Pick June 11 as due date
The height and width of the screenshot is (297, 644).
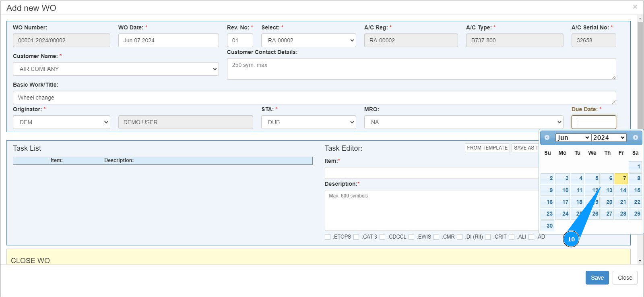pos(577,190)
